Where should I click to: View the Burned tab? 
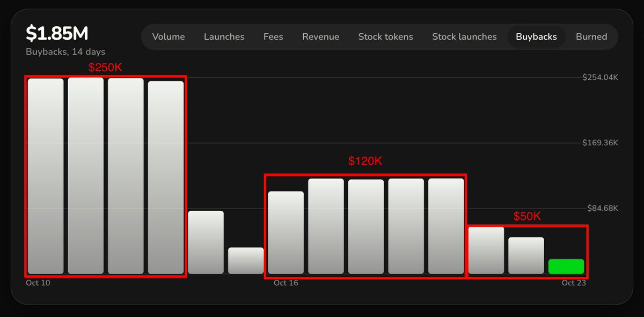(x=591, y=37)
